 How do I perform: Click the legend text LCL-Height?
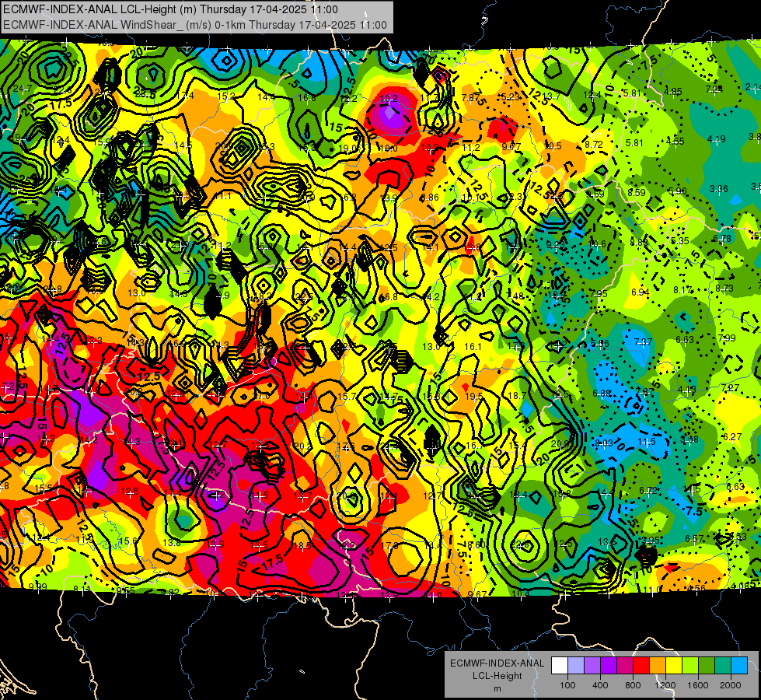coord(497,676)
